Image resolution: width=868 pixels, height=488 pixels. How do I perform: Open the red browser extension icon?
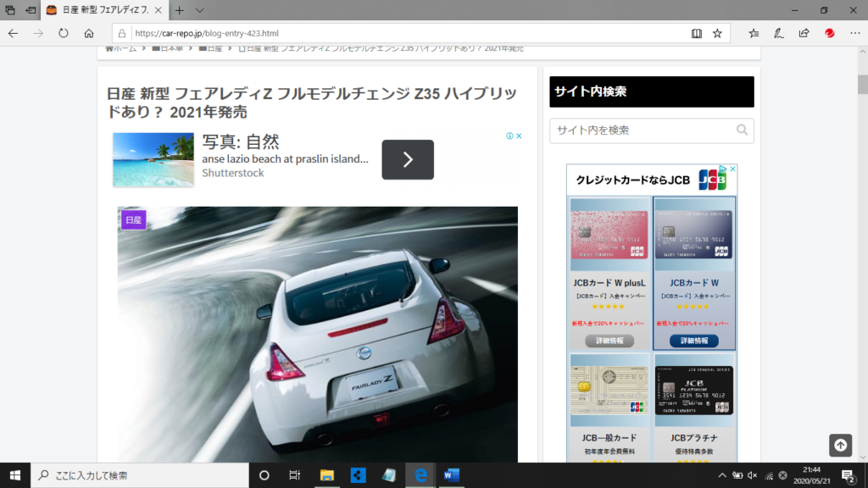point(829,33)
